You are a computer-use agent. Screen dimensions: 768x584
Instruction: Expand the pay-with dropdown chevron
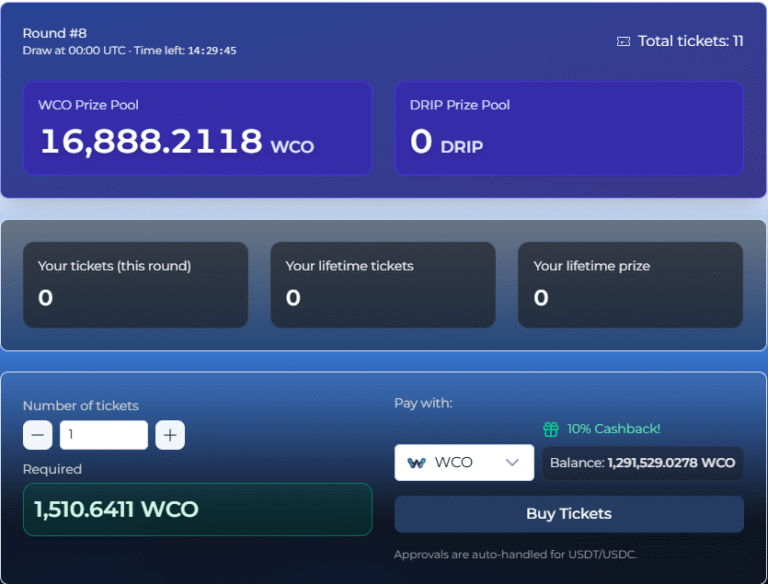512,463
